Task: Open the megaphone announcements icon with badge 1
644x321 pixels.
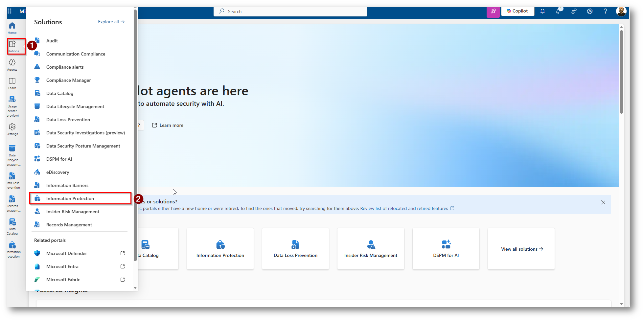Action: (x=558, y=11)
